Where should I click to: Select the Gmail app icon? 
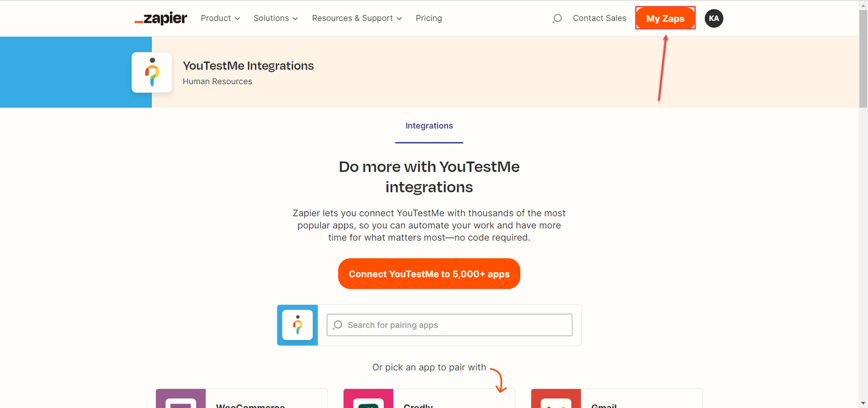tap(556, 400)
